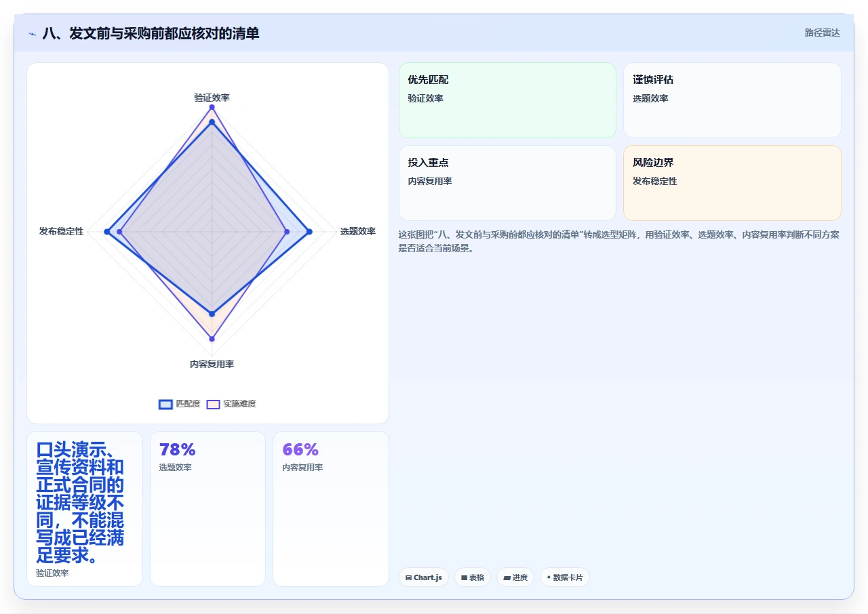The height and width of the screenshot is (614, 868).
Task: Click the 验证效率 radar axis label
Action: pos(212,98)
